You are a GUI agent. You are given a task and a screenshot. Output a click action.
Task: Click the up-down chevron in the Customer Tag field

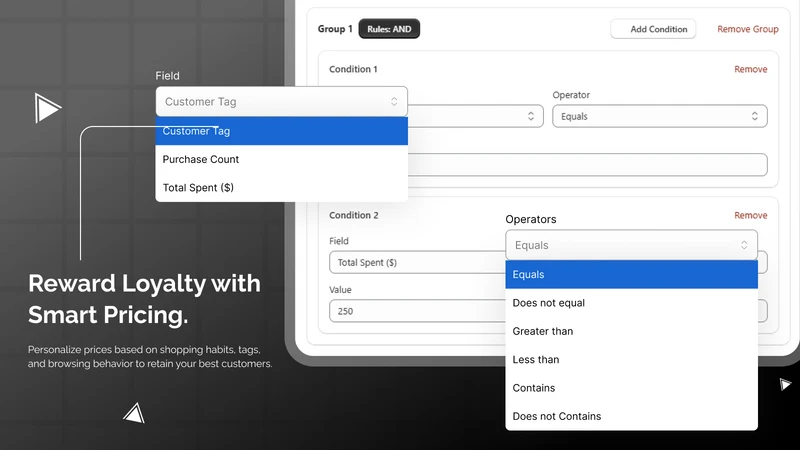point(394,102)
